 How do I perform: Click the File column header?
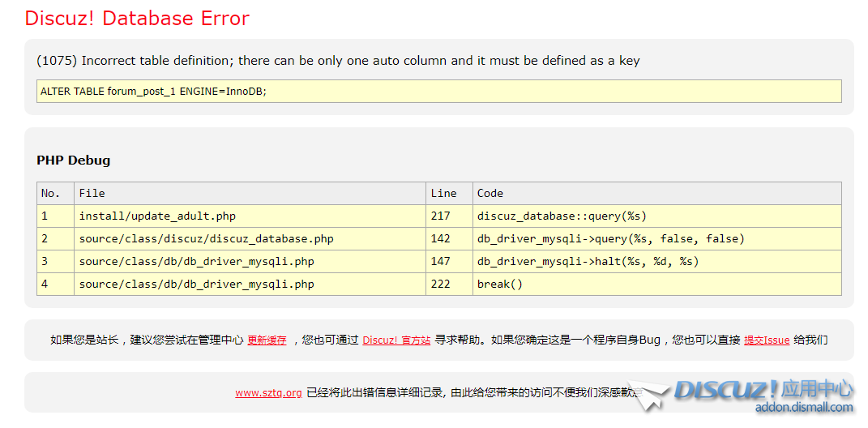(x=92, y=194)
